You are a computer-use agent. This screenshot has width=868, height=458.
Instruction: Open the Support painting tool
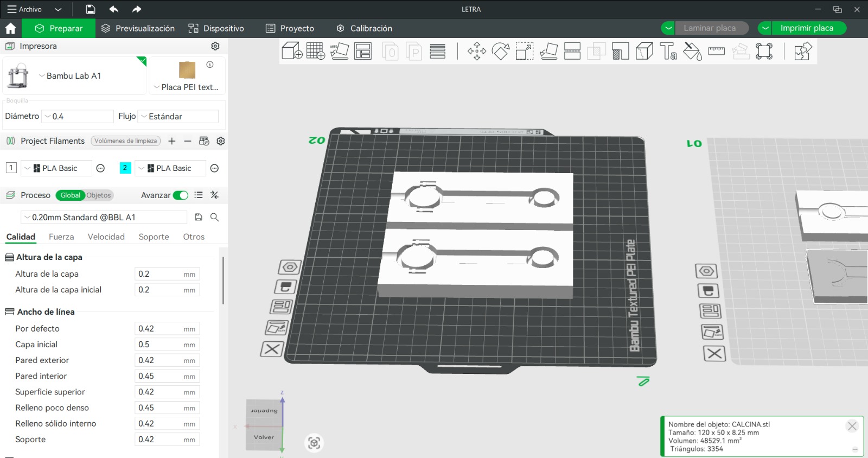click(620, 51)
